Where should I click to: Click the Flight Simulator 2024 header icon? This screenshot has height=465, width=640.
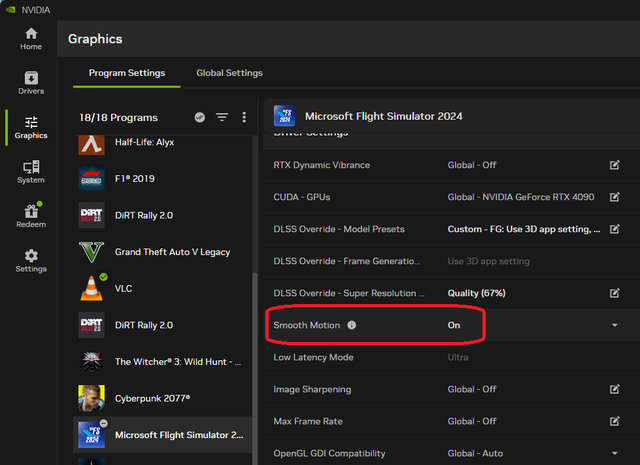point(285,116)
